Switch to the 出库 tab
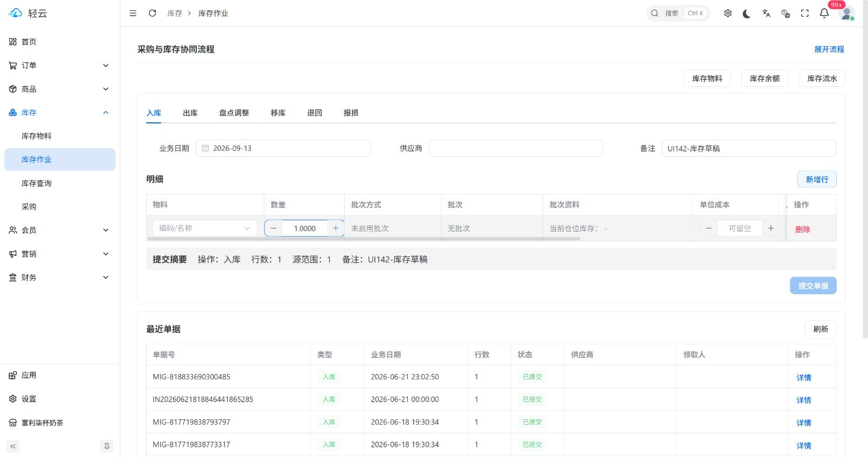Viewport: 868px width, 457px height. click(190, 113)
